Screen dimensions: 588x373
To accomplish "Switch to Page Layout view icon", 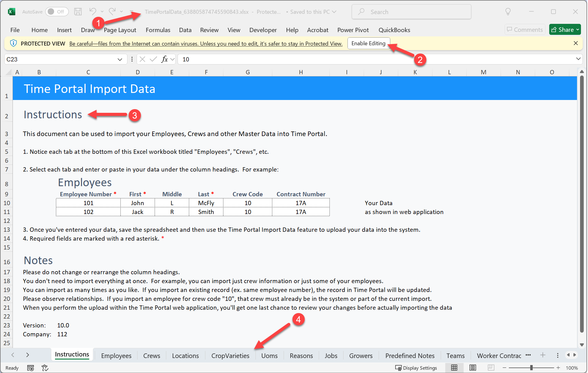I will (x=472, y=368).
